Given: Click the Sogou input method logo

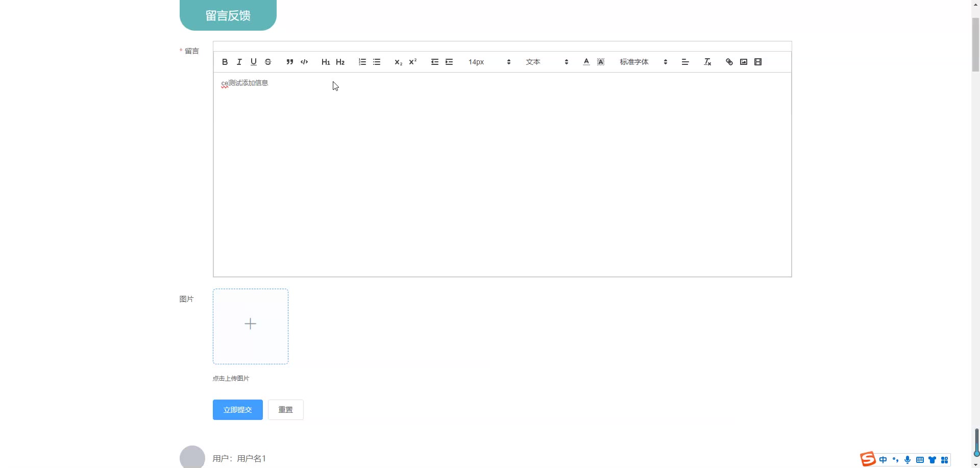Looking at the screenshot, I should pyautogui.click(x=868, y=459).
